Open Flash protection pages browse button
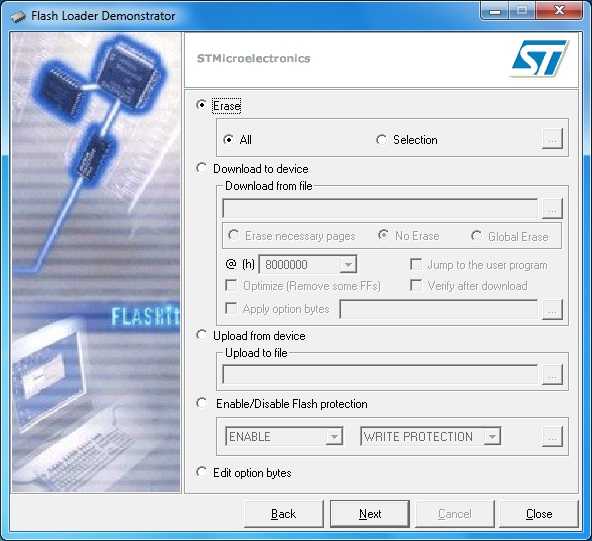This screenshot has height=541, width=592. pyautogui.click(x=552, y=437)
